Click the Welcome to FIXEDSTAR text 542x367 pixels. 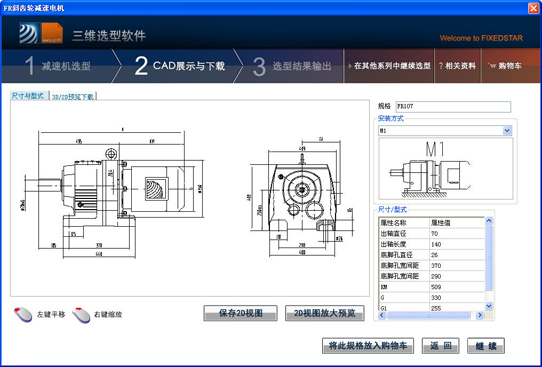481,38
